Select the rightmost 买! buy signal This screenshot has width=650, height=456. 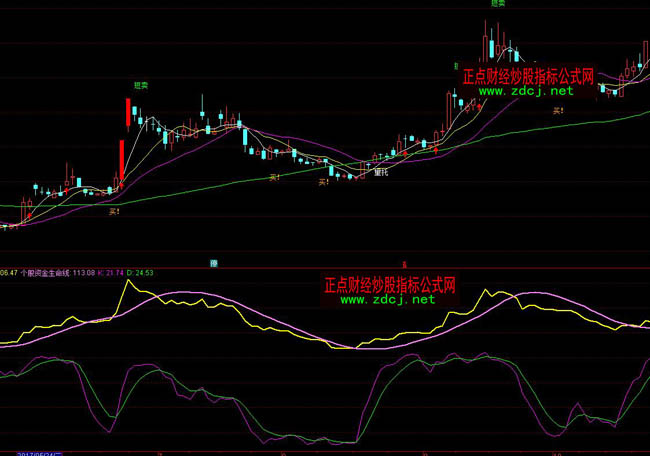[x=558, y=111]
